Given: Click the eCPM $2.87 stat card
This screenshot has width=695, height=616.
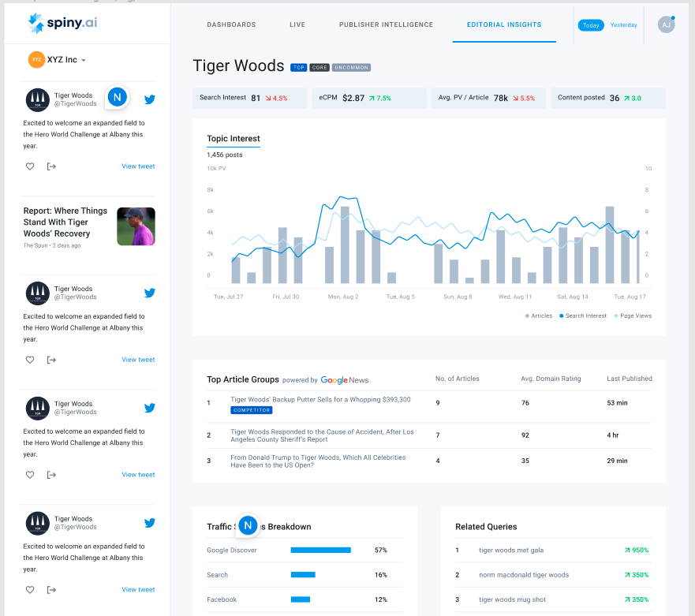Looking at the screenshot, I should point(369,98).
